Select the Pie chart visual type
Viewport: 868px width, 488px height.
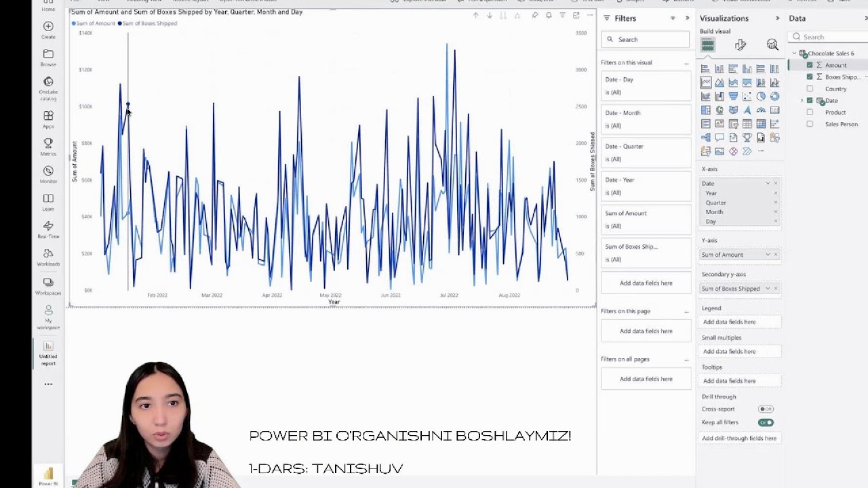[x=761, y=96]
